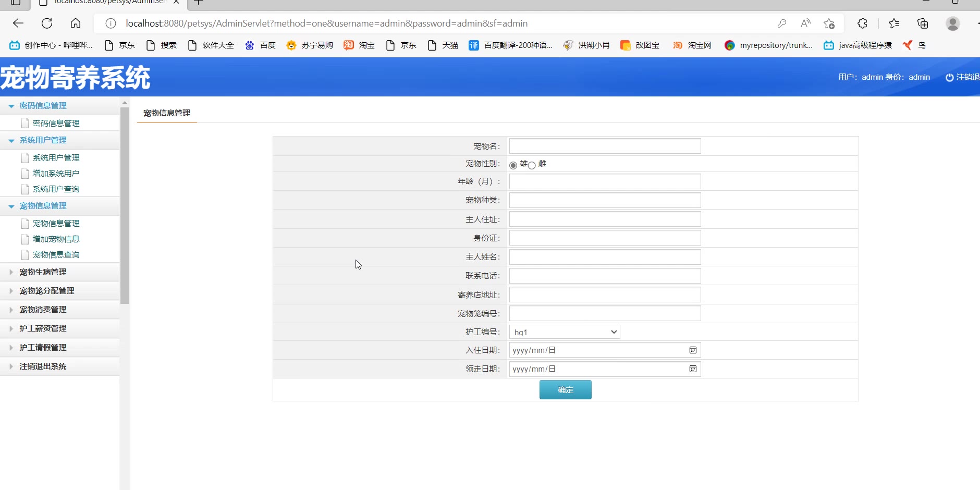Open 护工编号 hq1 dropdown

click(565, 332)
